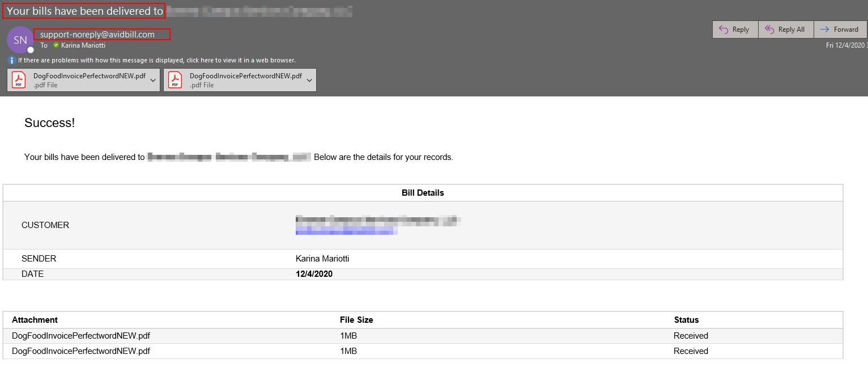
Task: Click the status dot on the SN avatar
Action: coord(30,50)
